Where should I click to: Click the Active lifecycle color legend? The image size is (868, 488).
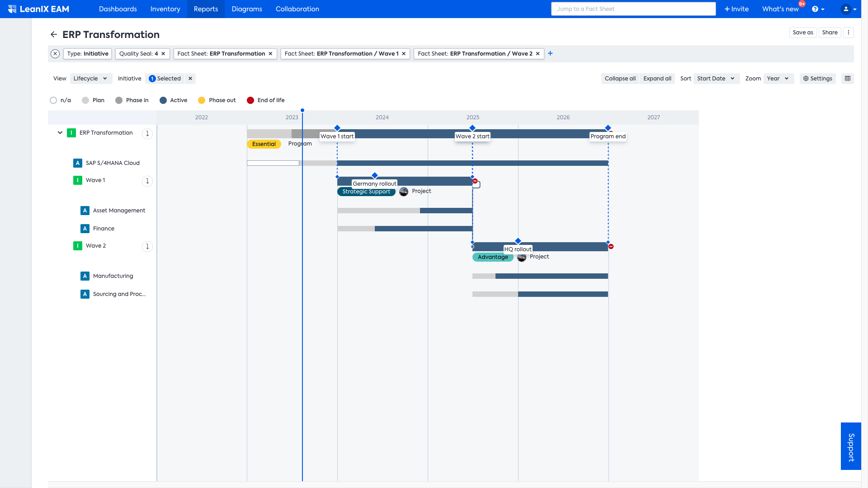coord(174,100)
